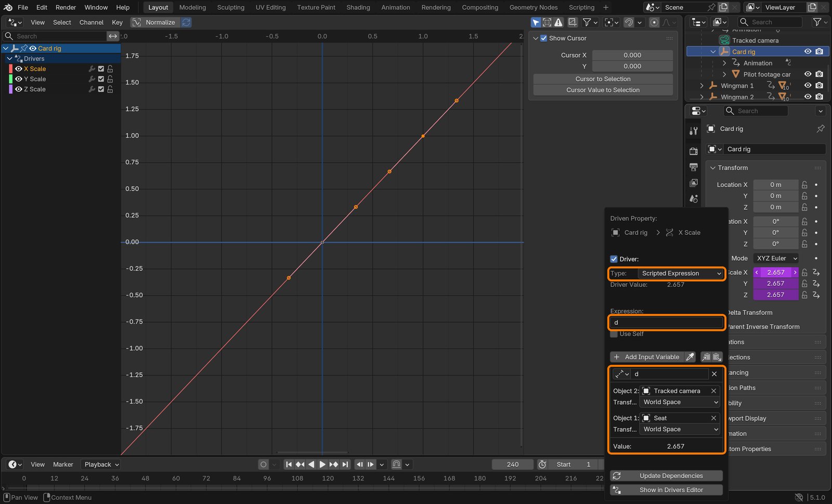Screen dimensions: 832x504
Task: Open the Channel menu in graph editor
Action: coord(91,22)
